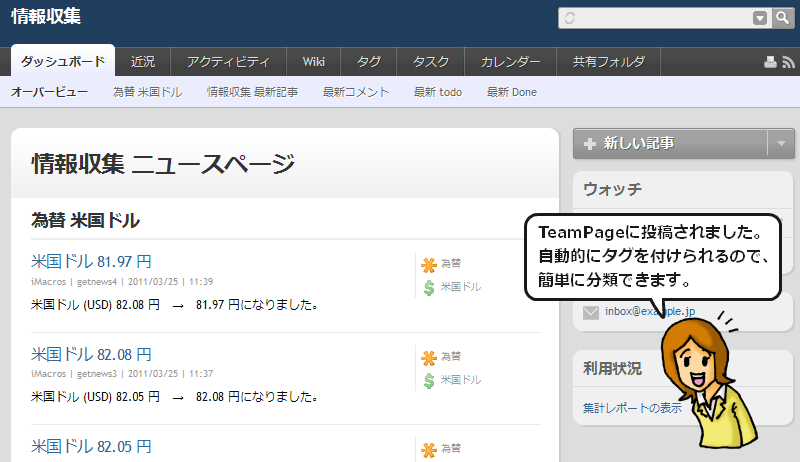The width and height of the screenshot is (800, 462).
Task: Click the printer icon
Action: click(x=770, y=62)
